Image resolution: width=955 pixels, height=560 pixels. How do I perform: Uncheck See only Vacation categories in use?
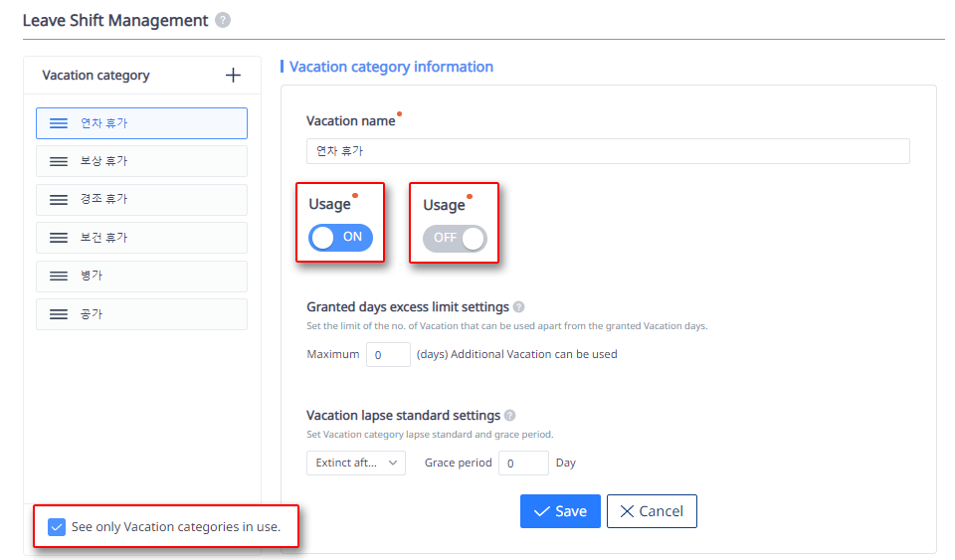tap(57, 527)
